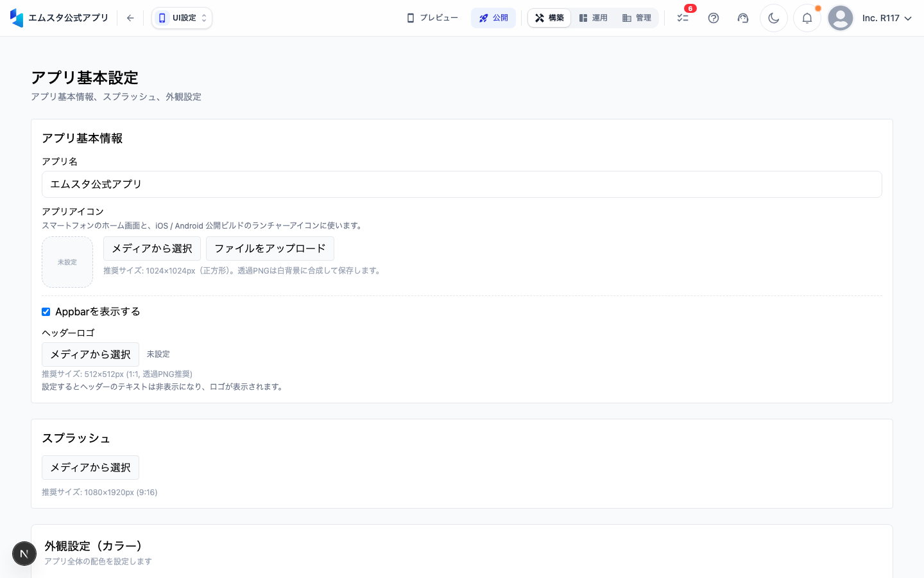
Task: Click the 未設定 label beside header logo button
Action: 158,354
